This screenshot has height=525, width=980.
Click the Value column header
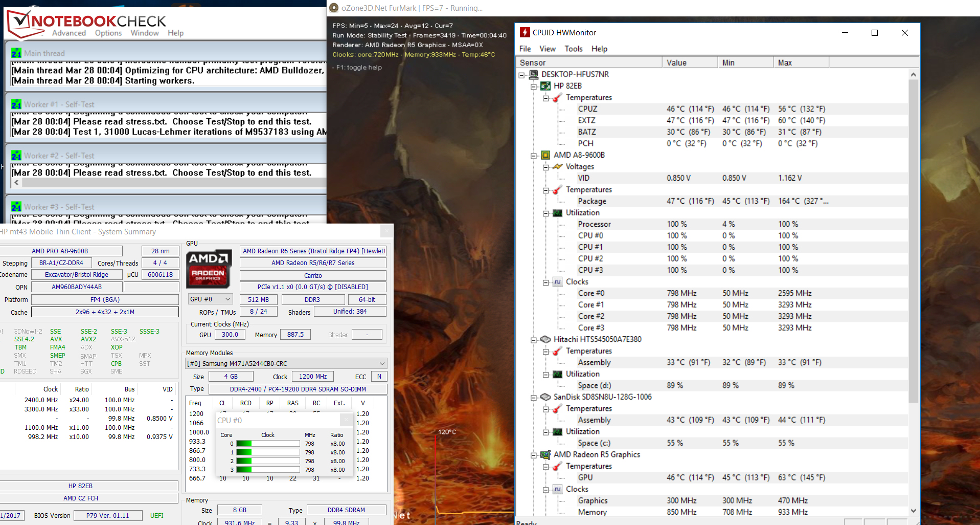(x=690, y=62)
